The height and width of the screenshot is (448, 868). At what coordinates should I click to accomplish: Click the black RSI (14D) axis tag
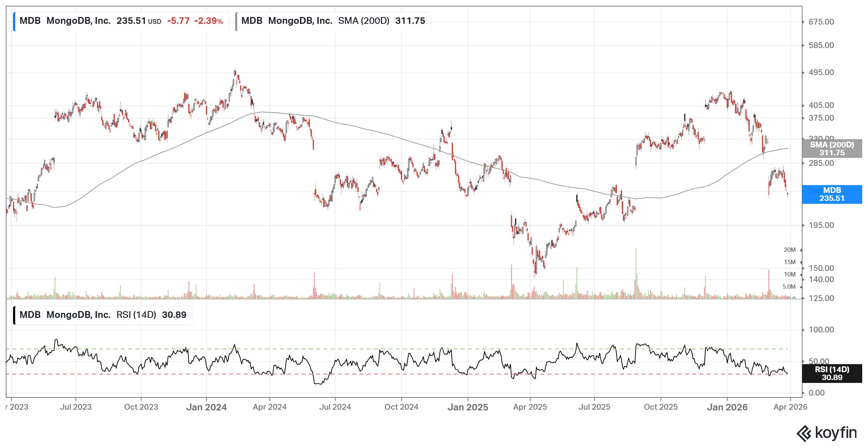coord(831,373)
